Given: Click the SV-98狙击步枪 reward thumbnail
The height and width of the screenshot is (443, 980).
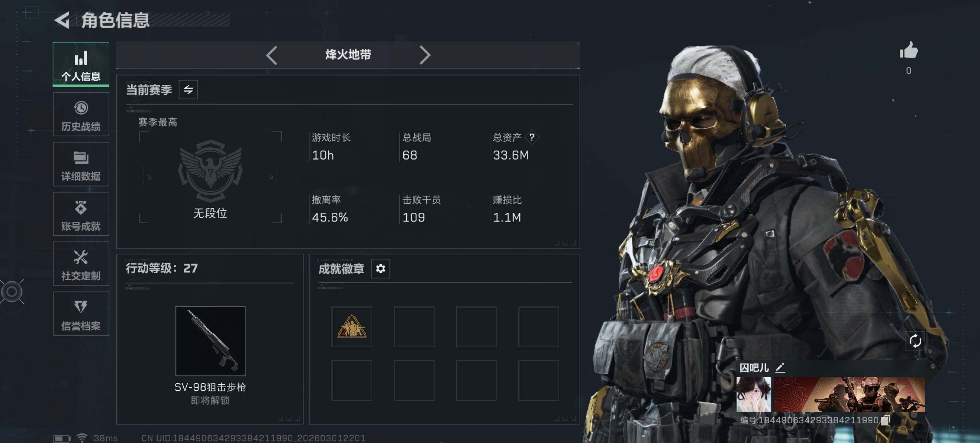Looking at the screenshot, I should (x=210, y=341).
